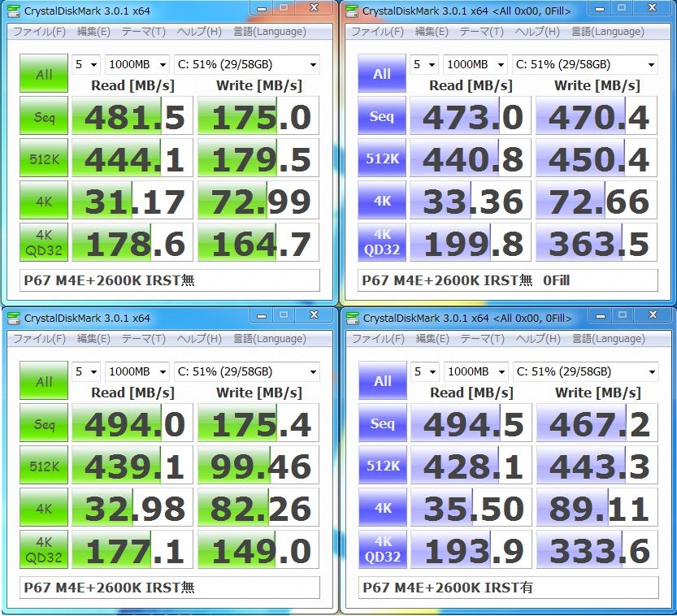Viewport: 677px width, 616px height.
Task: Run 512K test in bottom-left green window
Action: [44, 465]
